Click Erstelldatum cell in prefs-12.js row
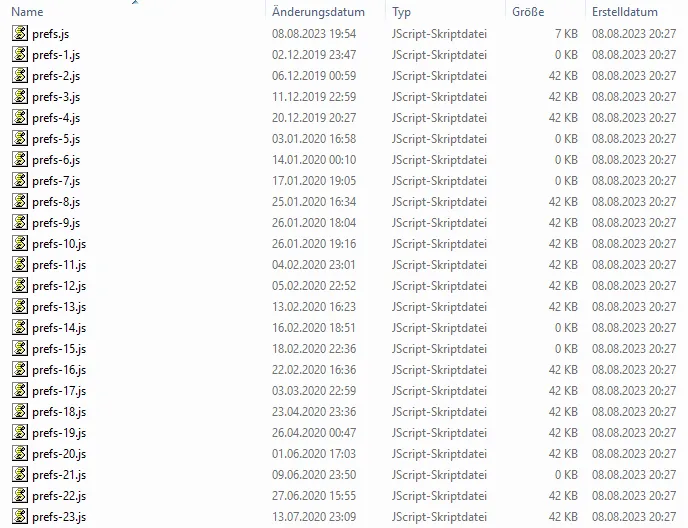Image resolution: width=688 pixels, height=528 pixels. point(634,286)
